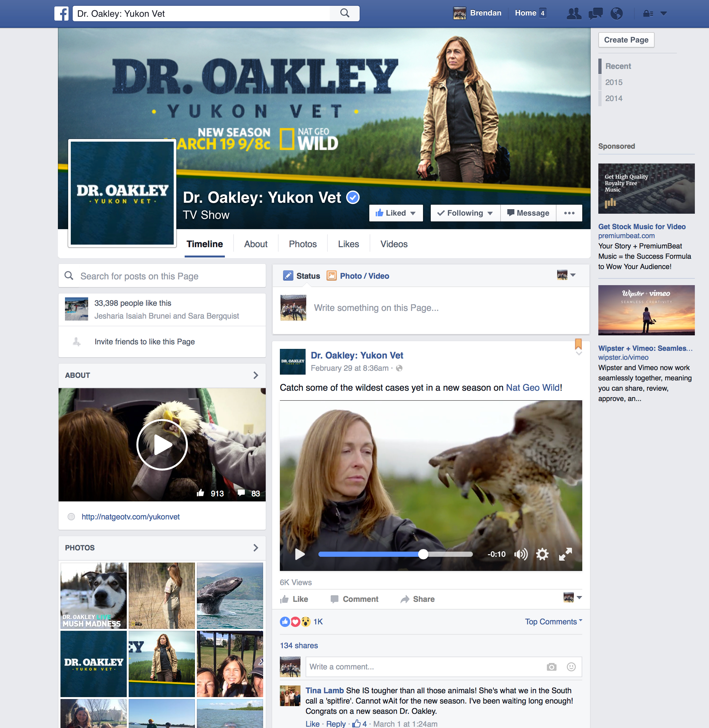Open the Liked dropdown button

coord(396,213)
